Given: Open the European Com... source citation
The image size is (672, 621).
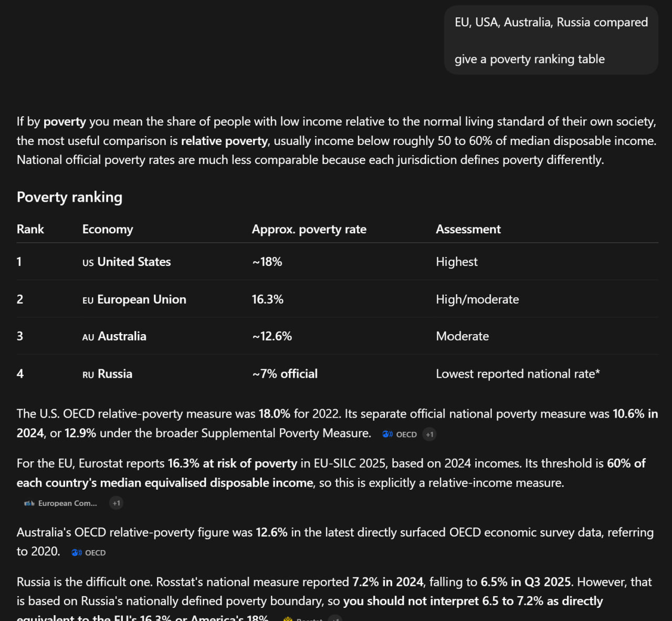Looking at the screenshot, I should (x=61, y=503).
